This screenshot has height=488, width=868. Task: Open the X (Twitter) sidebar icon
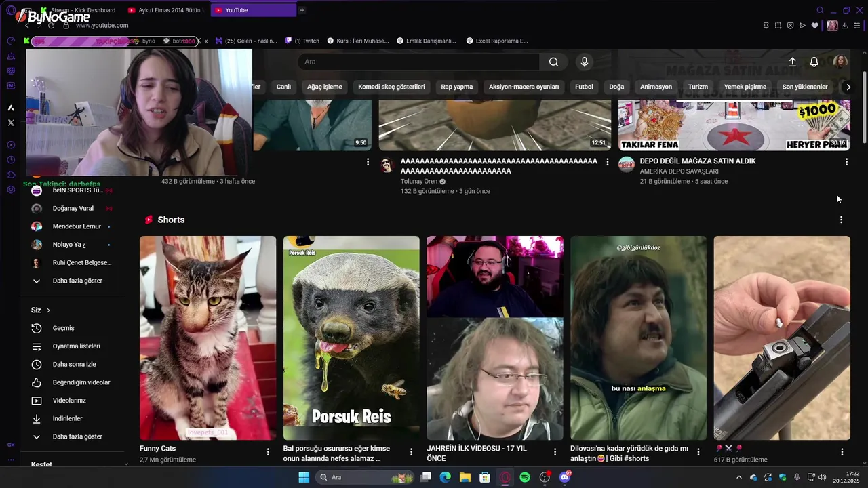[11, 123]
